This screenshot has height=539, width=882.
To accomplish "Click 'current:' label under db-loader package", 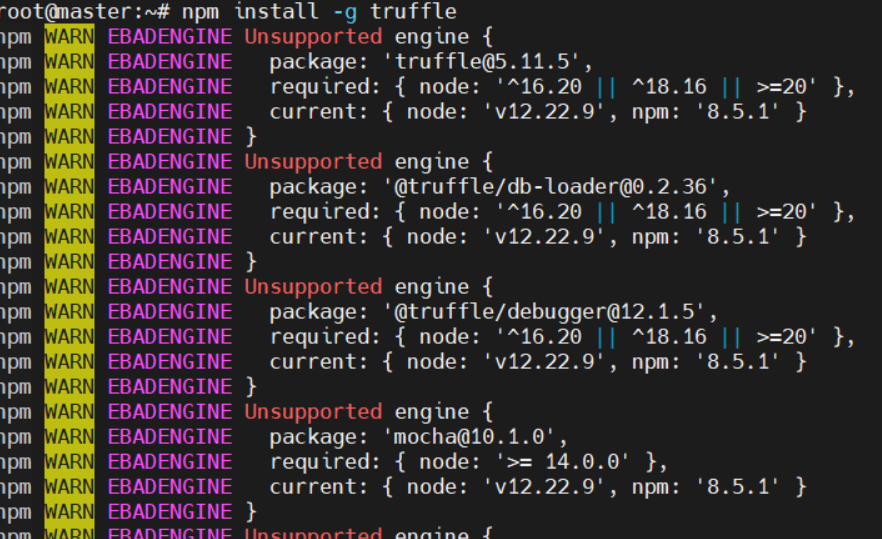I will [x=319, y=237].
